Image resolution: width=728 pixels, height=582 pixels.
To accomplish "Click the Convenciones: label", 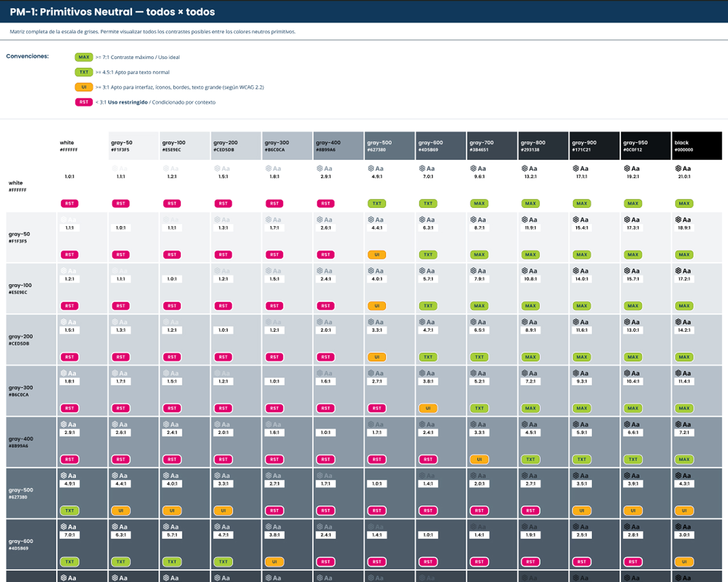I will pyautogui.click(x=27, y=56).
